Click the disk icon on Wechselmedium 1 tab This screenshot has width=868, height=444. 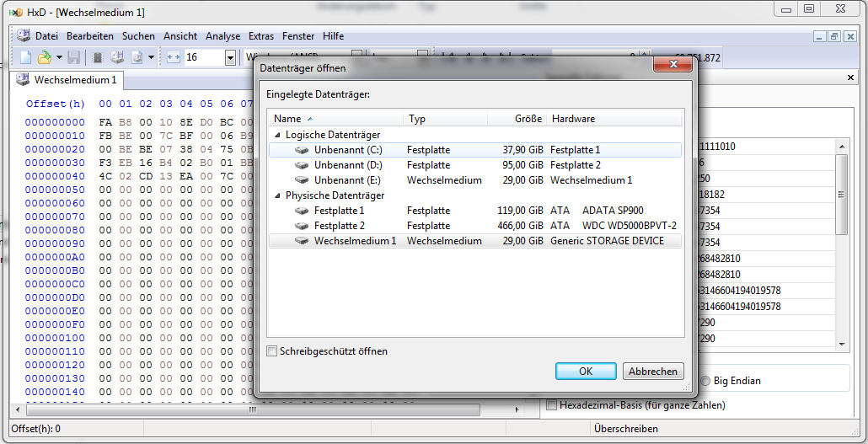23,80
